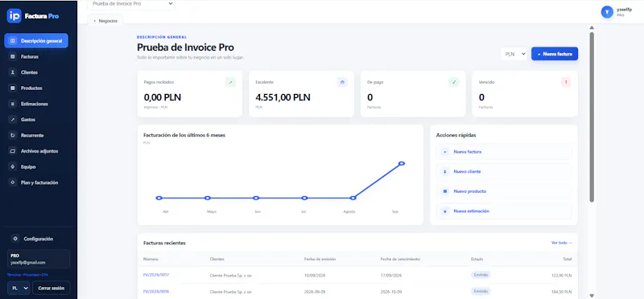
Task: Click the Abr data point on chart
Action: [x=159, y=198]
